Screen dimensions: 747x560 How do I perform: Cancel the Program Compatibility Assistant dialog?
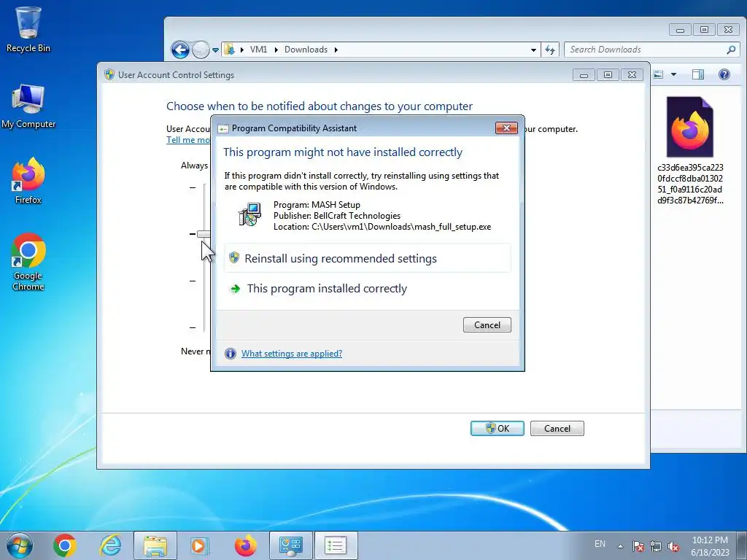pyautogui.click(x=487, y=324)
